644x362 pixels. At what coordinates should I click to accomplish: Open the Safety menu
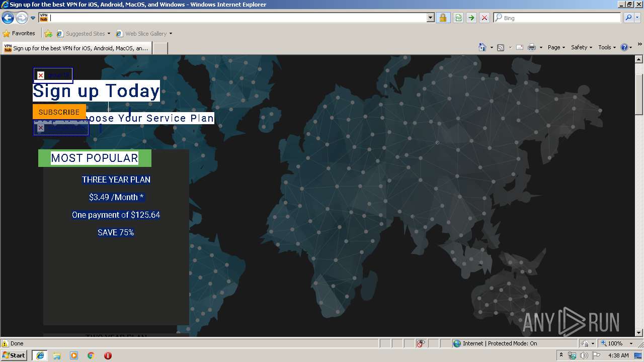582,47
